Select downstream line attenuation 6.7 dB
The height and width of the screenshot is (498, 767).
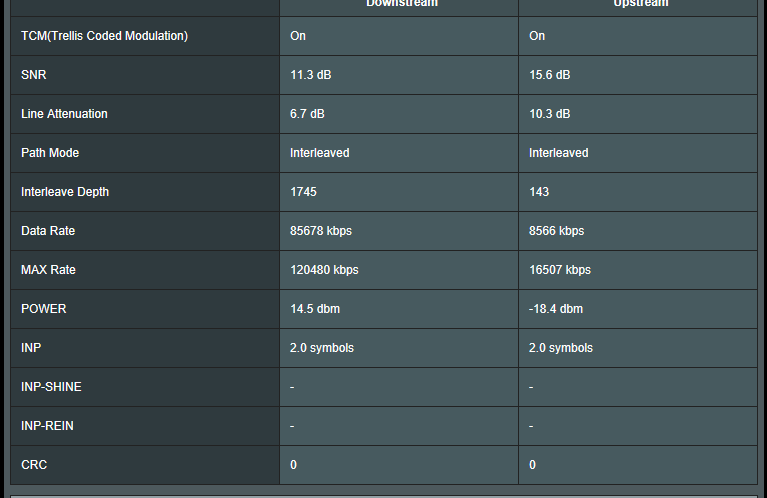tap(308, 114)
